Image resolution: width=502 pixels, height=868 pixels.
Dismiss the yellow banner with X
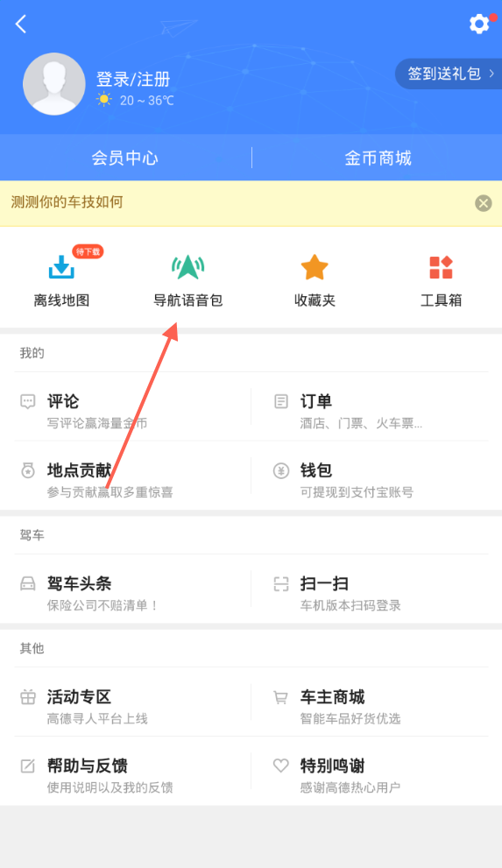[484, 203]
